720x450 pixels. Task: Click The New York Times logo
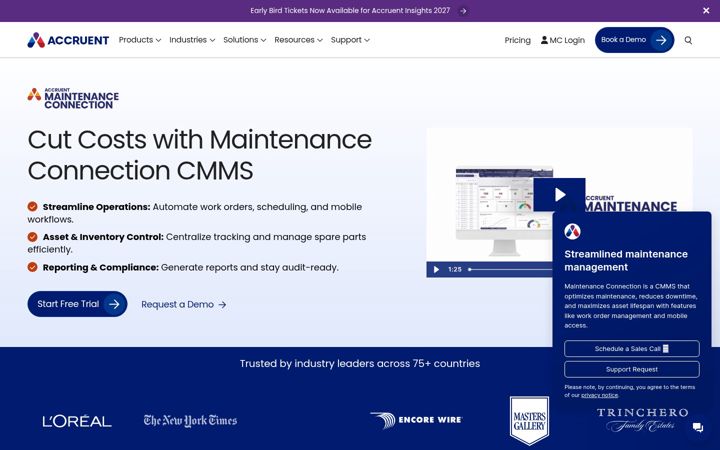tap(190, 420)
